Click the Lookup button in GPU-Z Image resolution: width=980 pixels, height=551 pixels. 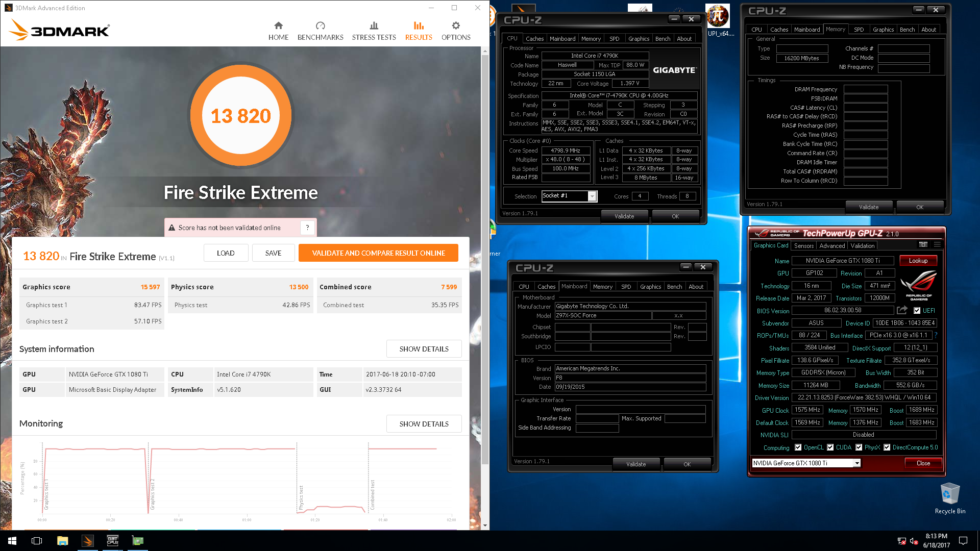[918, 261]
